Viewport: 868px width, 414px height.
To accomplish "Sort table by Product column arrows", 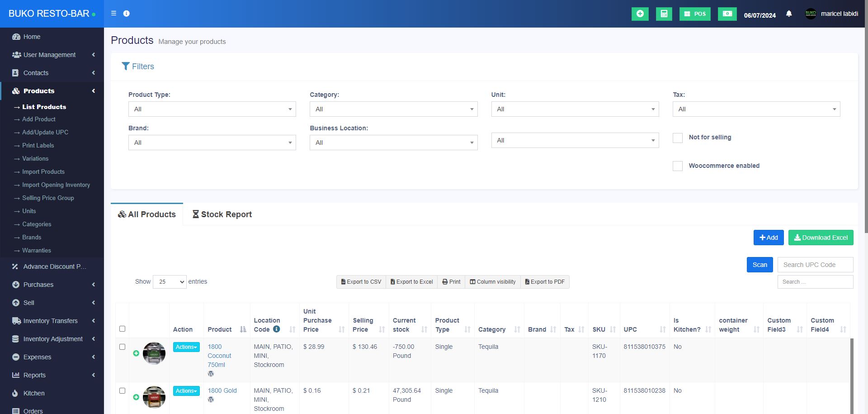I will tap(243, 329).
